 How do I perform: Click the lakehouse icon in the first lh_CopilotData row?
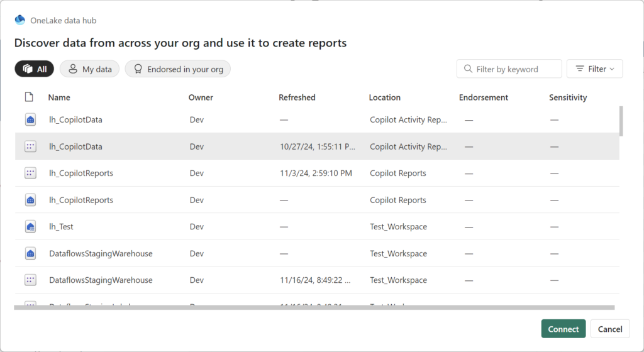pyautogui.click(x=30, y=120)
